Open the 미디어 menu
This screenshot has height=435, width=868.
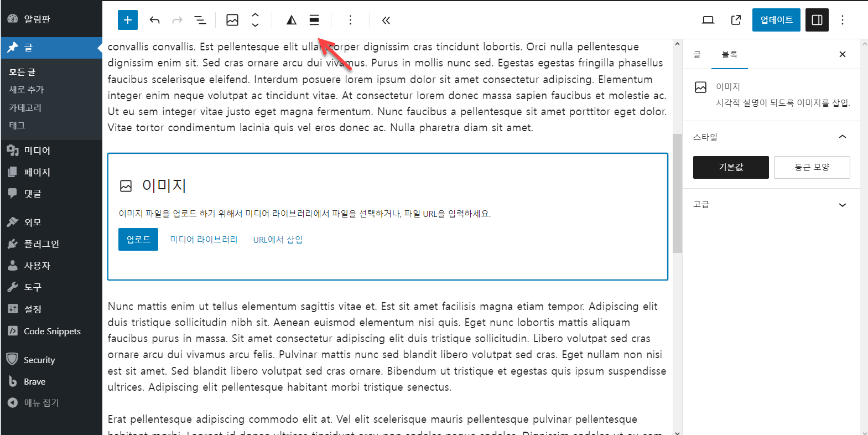tap(51, 151)
